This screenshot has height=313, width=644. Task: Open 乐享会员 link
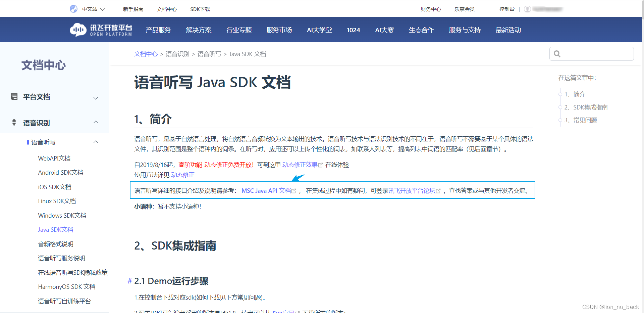pyautogui.click(x=465, y=9)
